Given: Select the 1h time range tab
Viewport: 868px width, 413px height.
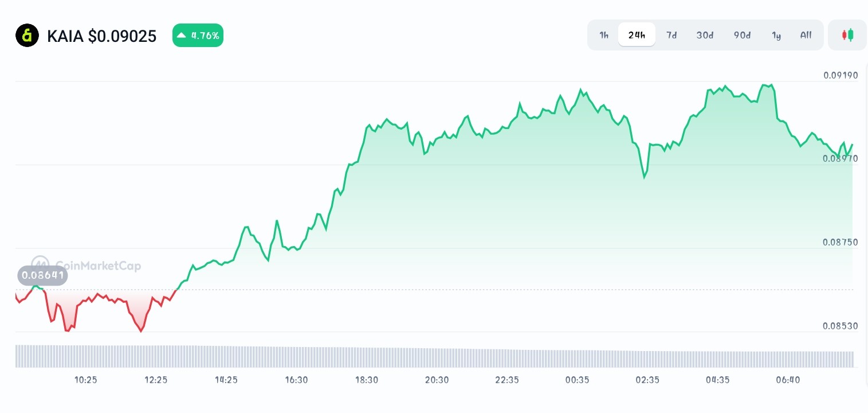Looking at the screenshot, I should 604,35.
